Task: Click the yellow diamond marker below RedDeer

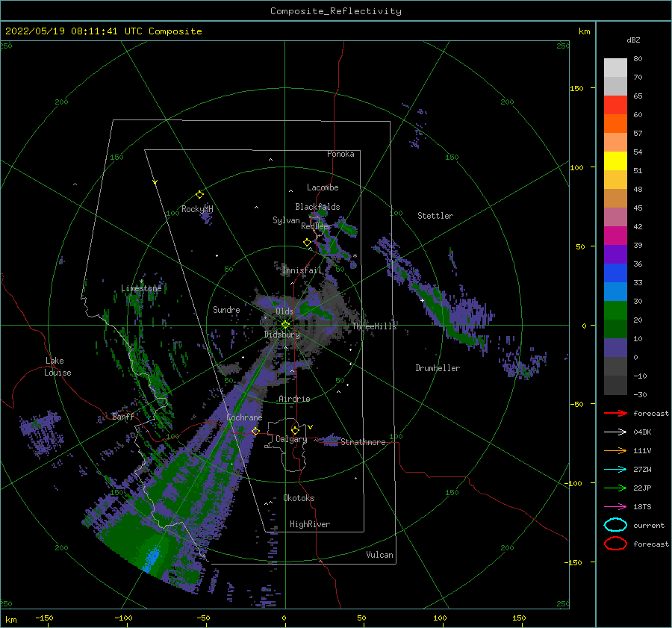Action: [x=307, y=243]
